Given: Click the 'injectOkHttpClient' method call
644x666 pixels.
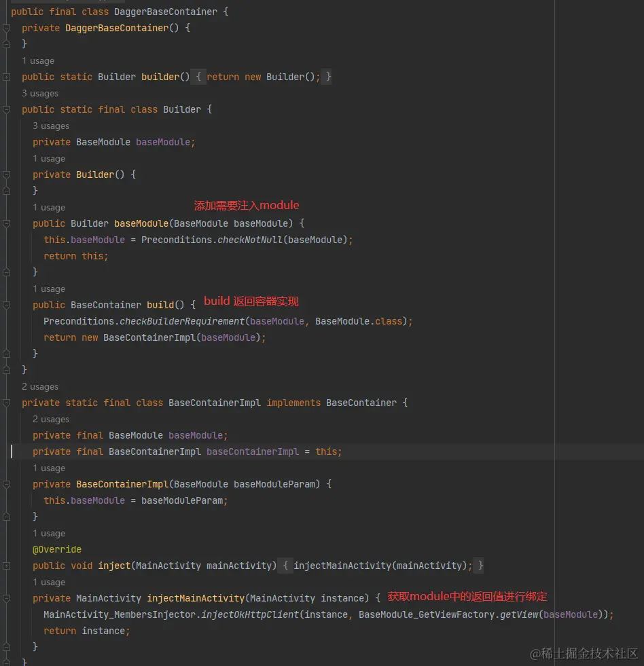Looking at the screenshot, I should tap(250, 614).
